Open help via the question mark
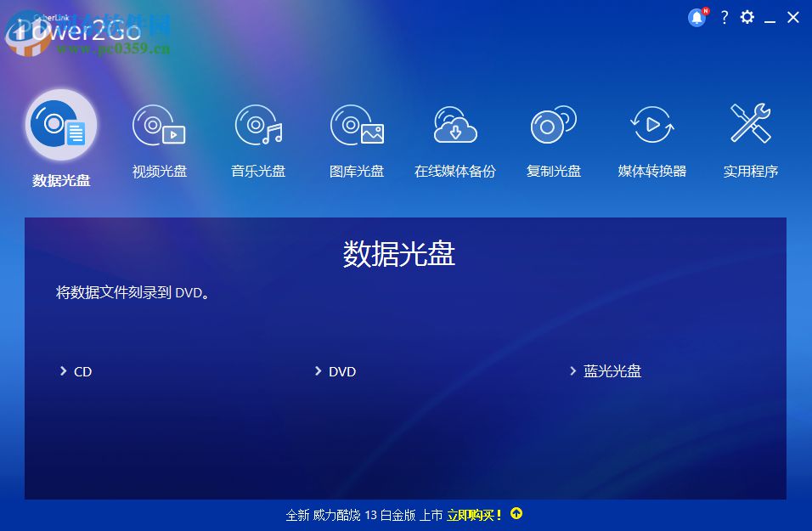This screenshot has width=812, height=531. [x=724, y=17]
